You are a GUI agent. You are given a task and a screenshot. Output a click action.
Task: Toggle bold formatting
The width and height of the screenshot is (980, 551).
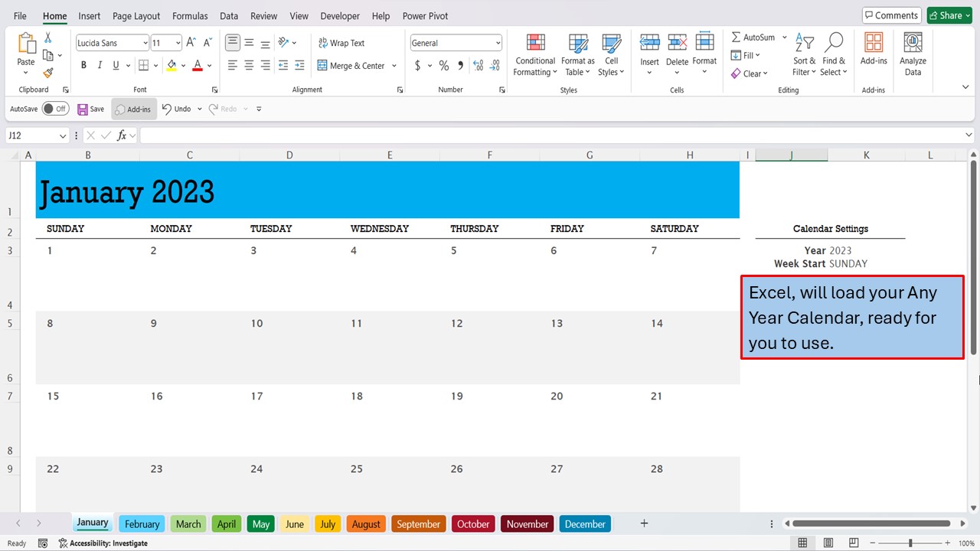[83, 65]
